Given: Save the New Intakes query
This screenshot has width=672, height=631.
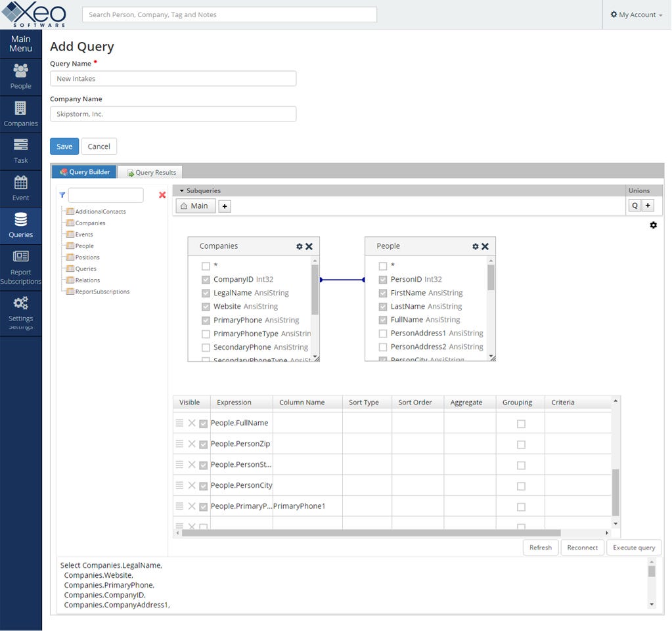Looking at the screenshot, I should [64, 146].
